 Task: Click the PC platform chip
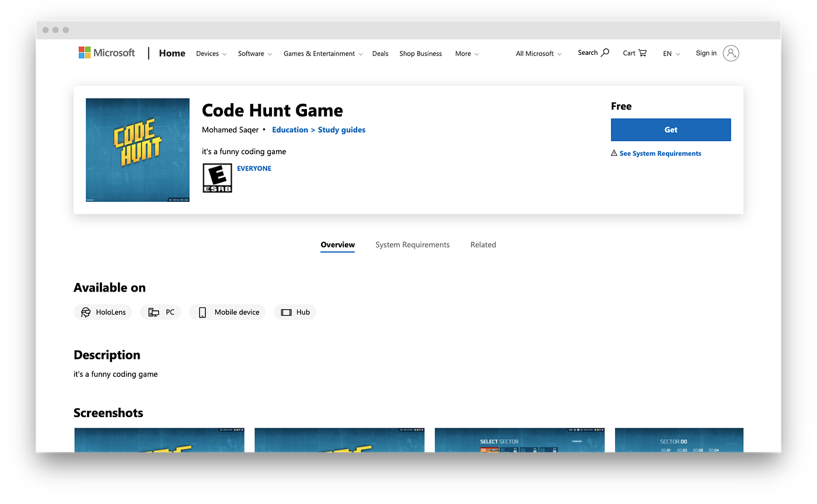[160, 312]
